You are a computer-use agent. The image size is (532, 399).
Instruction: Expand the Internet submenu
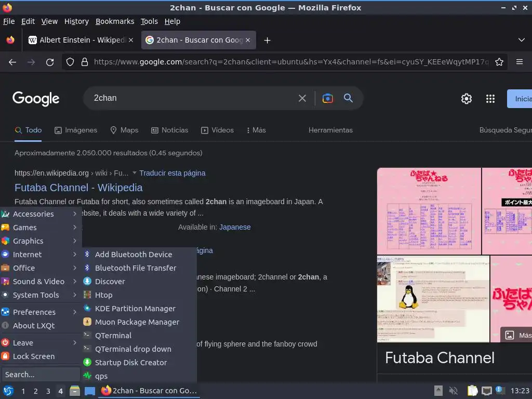pos(41,255)
